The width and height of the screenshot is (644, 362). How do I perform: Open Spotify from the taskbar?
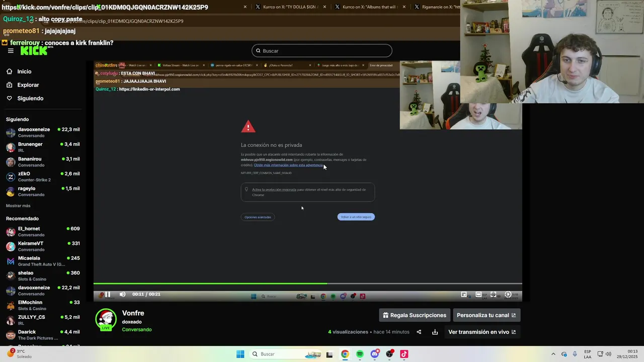pos(360,354)
